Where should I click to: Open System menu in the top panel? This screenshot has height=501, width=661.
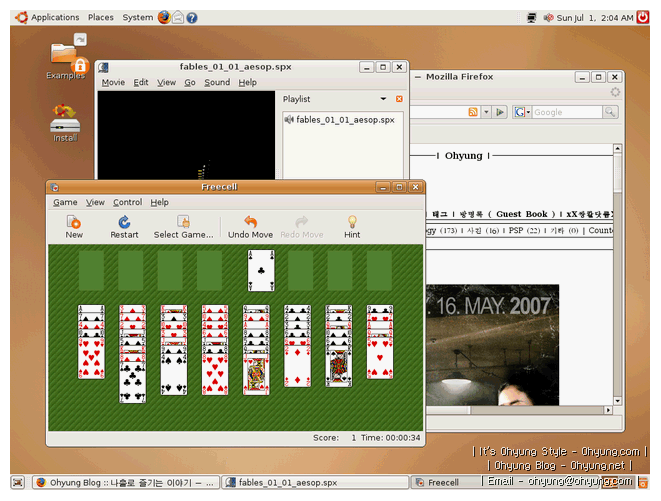click(x=137, y=17)
